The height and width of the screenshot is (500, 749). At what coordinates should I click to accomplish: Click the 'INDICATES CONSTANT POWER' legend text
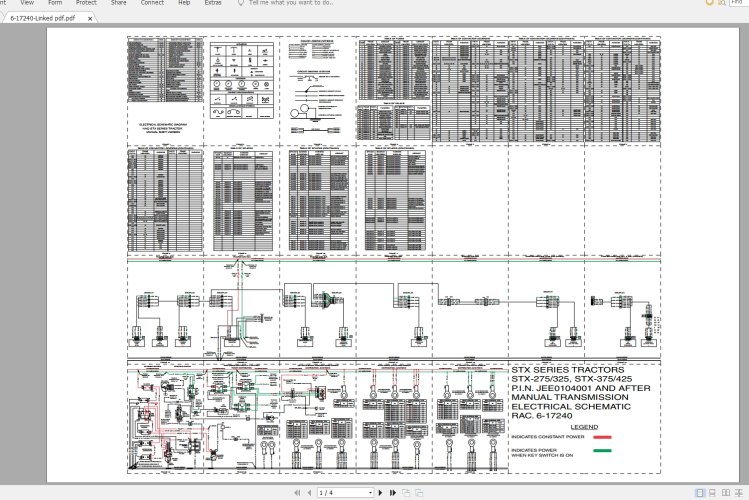click(x=548, y=437)
